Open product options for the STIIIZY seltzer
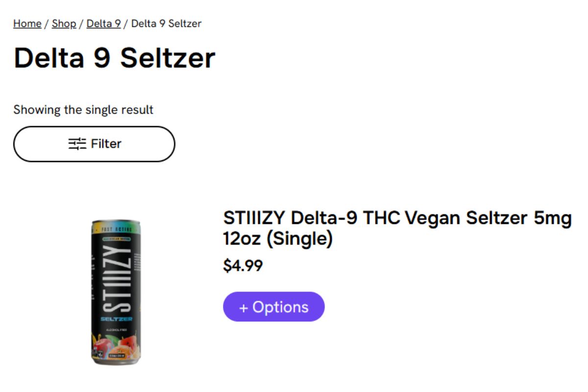The height and width of the screenshot is (392, 588). [x=273, y=307]
